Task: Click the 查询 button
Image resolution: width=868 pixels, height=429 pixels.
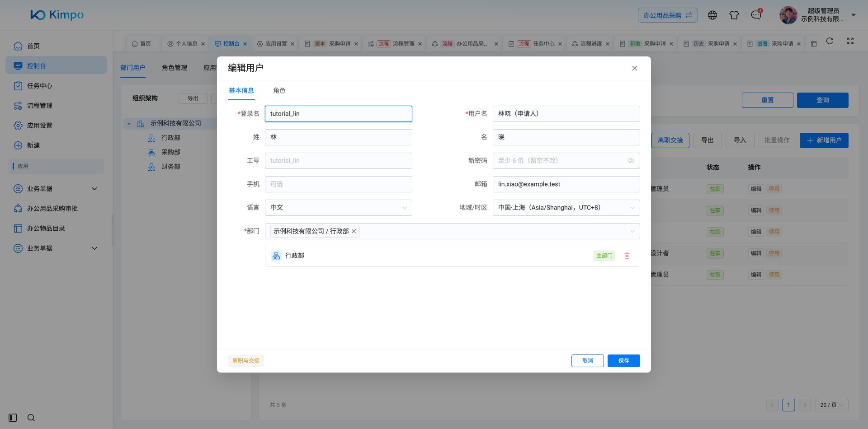Action: 823,100
